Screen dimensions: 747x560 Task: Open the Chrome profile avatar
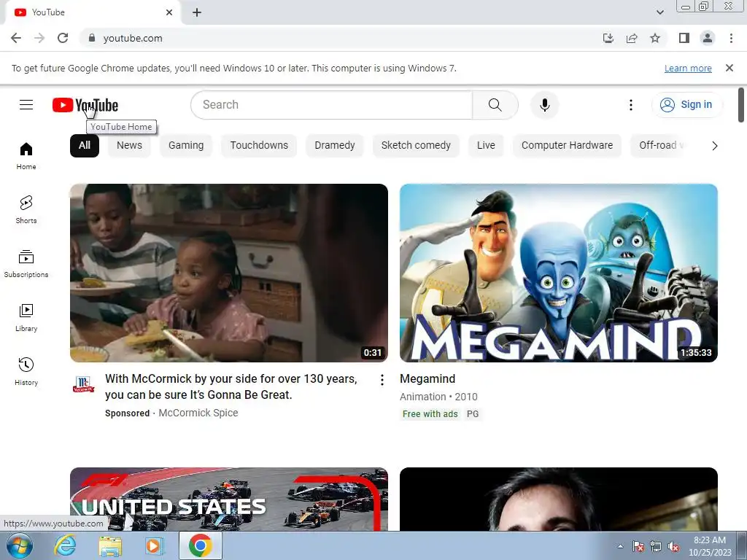click(708, 38)
